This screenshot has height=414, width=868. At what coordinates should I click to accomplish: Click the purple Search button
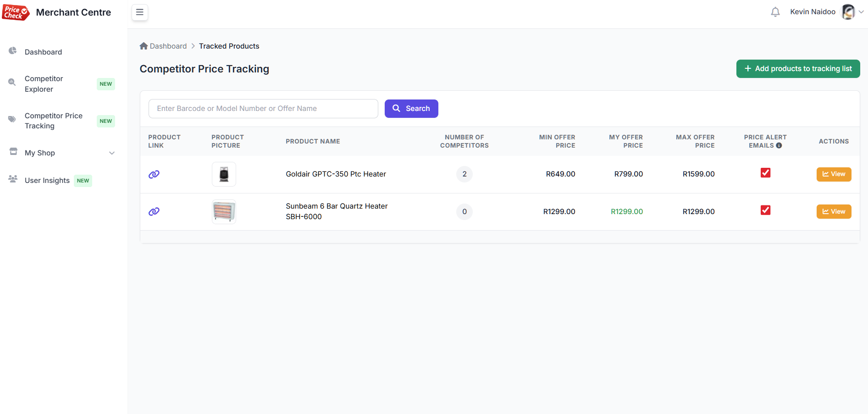pyautogui.click(x=411, y=109)
